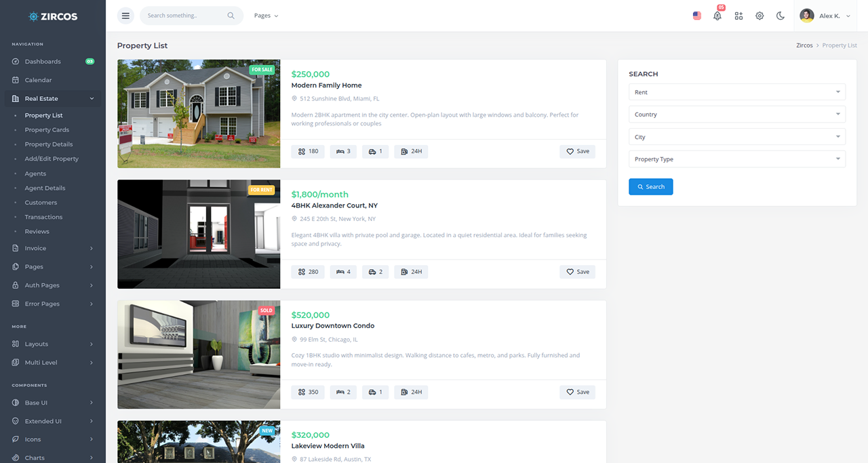The width and height of the screenshot is (868, 463).
Task: Click the search magnifier icon in top bar
Action: [231, 16]
